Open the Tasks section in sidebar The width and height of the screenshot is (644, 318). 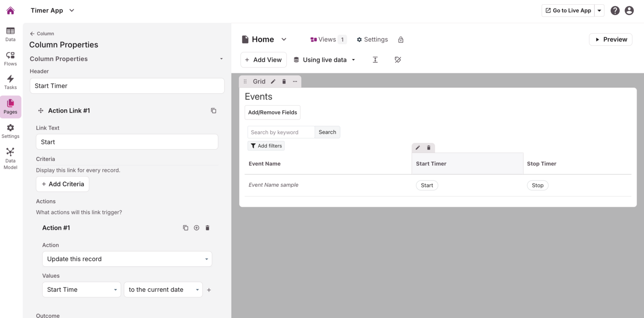(10, 83)
